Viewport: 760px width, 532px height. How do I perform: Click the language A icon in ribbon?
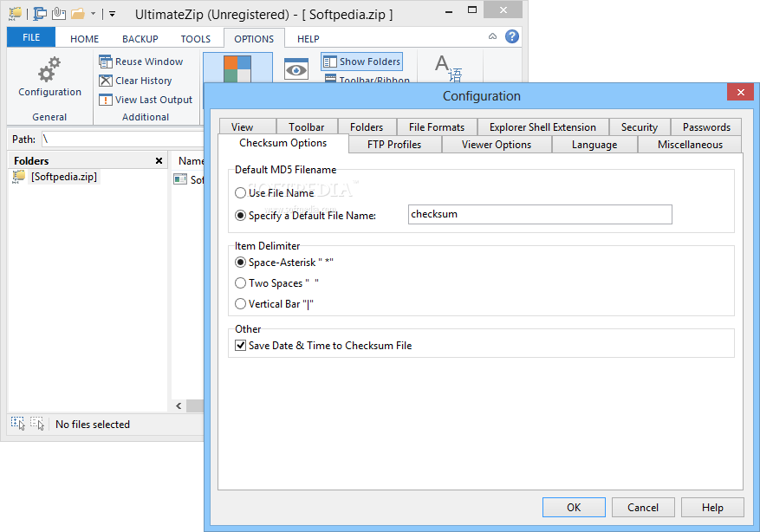[448, 68]
